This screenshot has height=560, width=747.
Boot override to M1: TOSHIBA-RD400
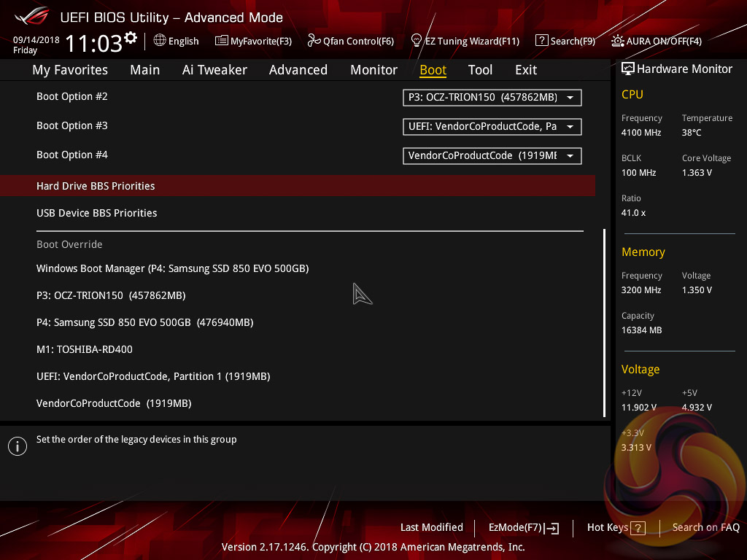85,349
